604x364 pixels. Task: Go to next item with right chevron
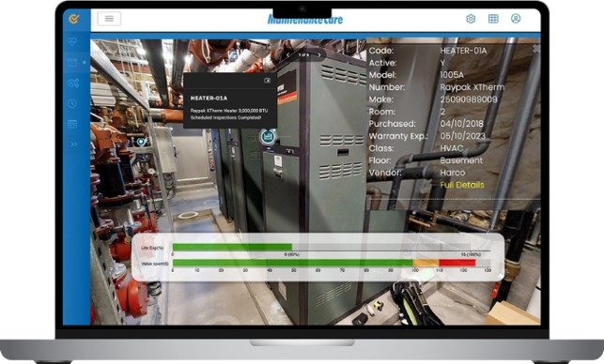pyautogui.click(x=319, y=55)
